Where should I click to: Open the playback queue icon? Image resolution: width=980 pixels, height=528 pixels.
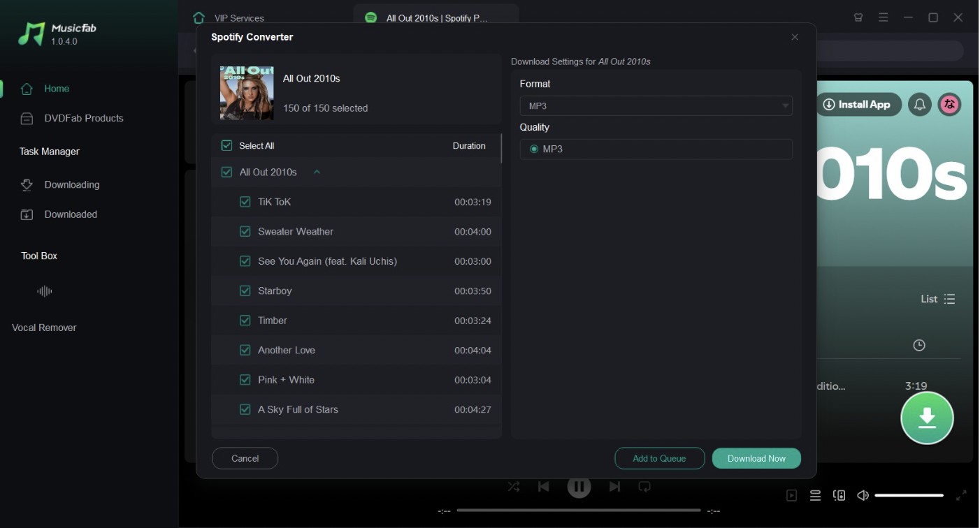[x=815, y=495]
